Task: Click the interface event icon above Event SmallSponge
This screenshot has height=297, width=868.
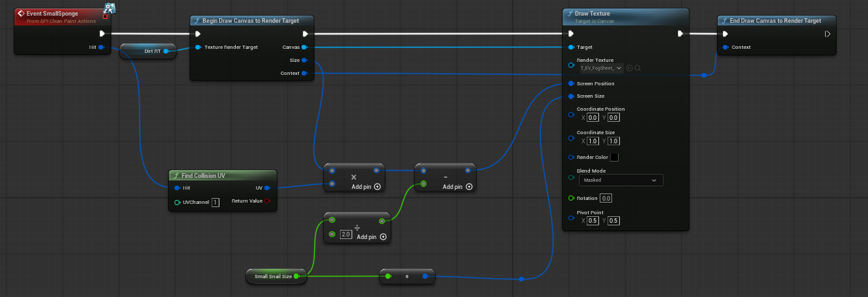Action: (109, 8)
